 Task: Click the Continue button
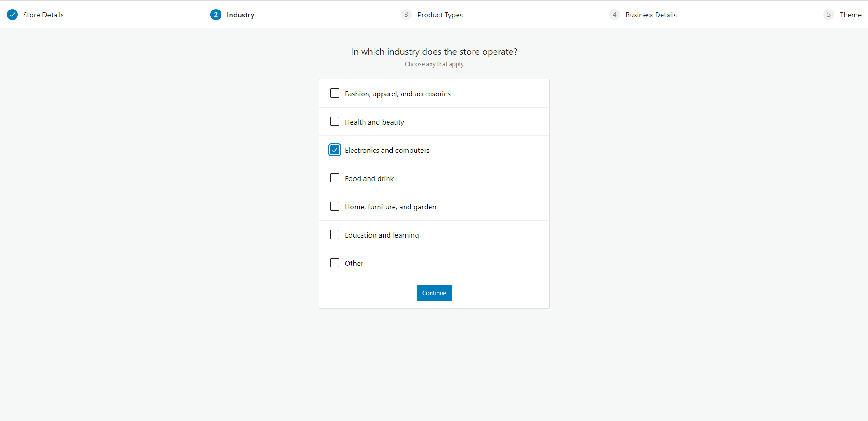[x=434, y=293]
